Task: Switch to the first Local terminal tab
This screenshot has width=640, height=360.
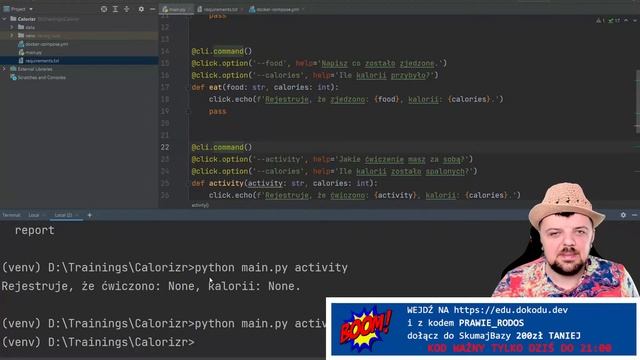Action: [x=34, y=215]
